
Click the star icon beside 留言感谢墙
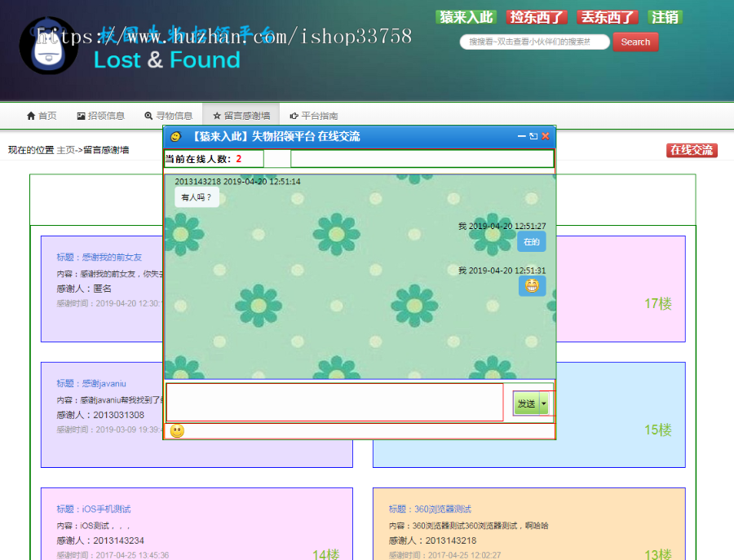[215, 116]
